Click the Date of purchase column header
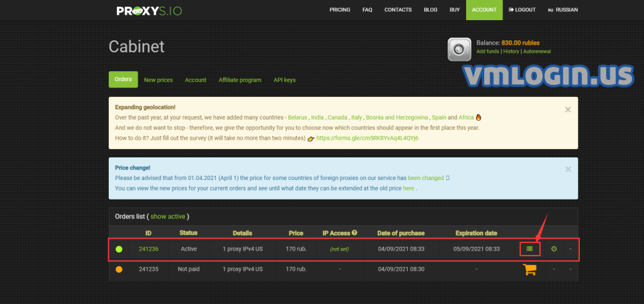 tap(401, 234)
